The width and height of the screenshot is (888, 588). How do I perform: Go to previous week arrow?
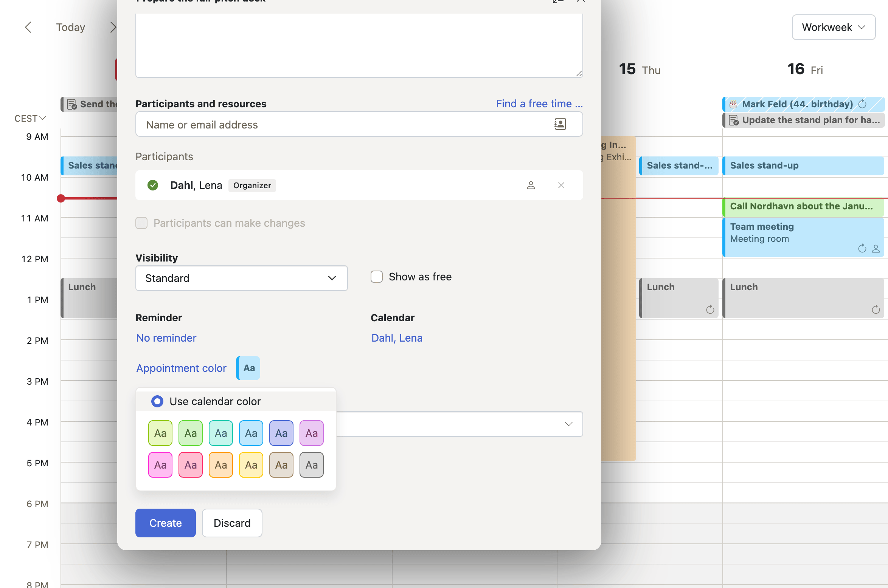[x=28, y=27]
